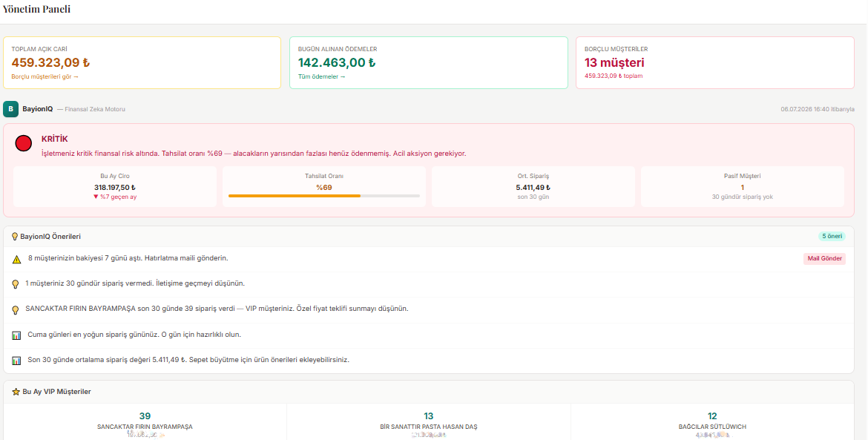This screenshot has height=440, width=868.
Task: Click the warning triangle on the 8 müşterinizin row
Action: coord(16,259)
